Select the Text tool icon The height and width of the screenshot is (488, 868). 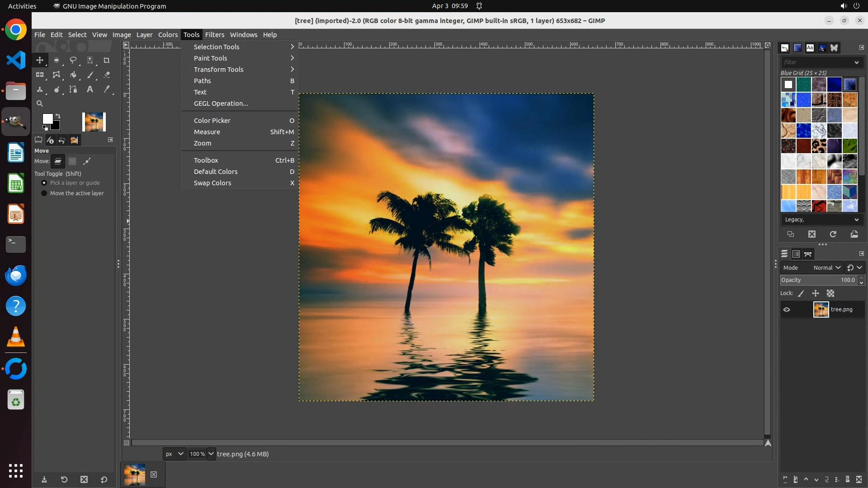pos(90,89)
